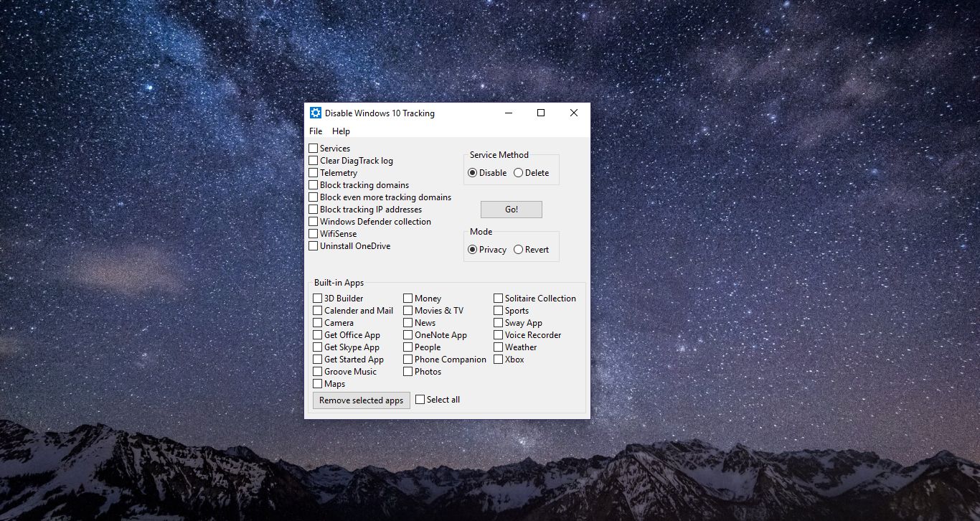The height and width of the screenshot is (521, 980).
Task: Tick Get Started App checkbox
Action: 318,360
